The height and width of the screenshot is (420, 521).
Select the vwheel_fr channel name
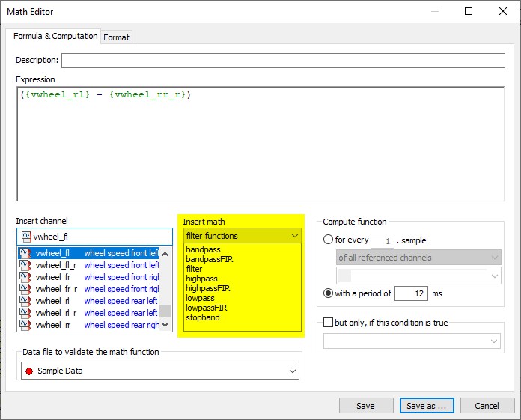pyautogui.click(x=53, y=277)
